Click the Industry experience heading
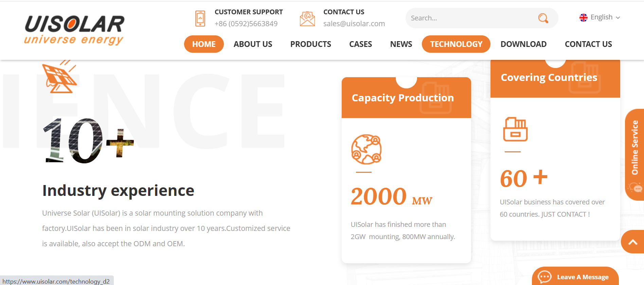The image size is (644, 285). [x=118, y=190]
